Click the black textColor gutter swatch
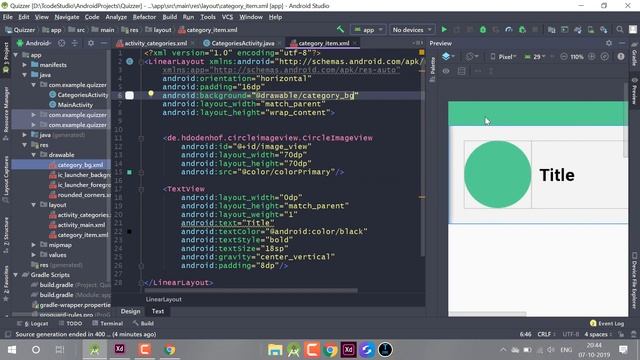This screenshot has height=360, width=640. [x=129, y=231]
